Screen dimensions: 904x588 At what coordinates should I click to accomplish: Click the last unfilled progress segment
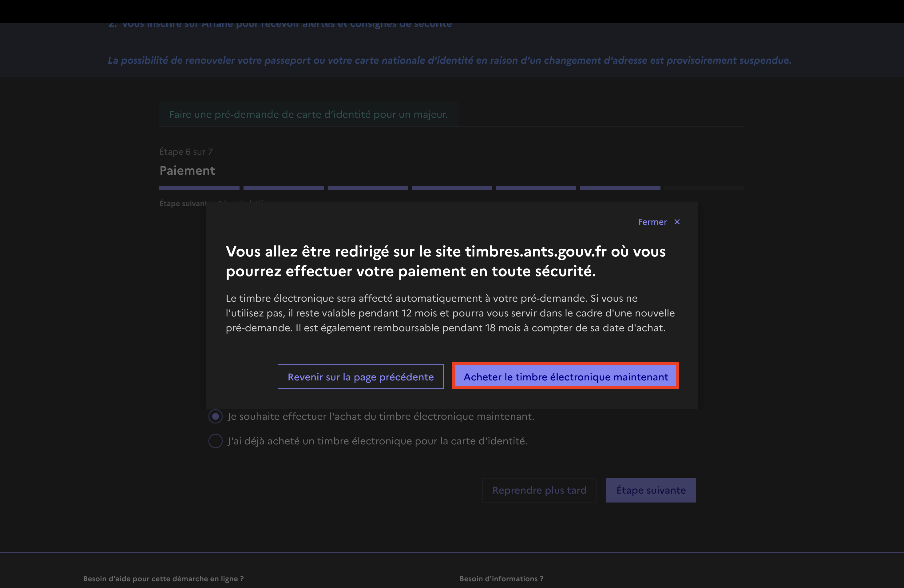point(704,189)
